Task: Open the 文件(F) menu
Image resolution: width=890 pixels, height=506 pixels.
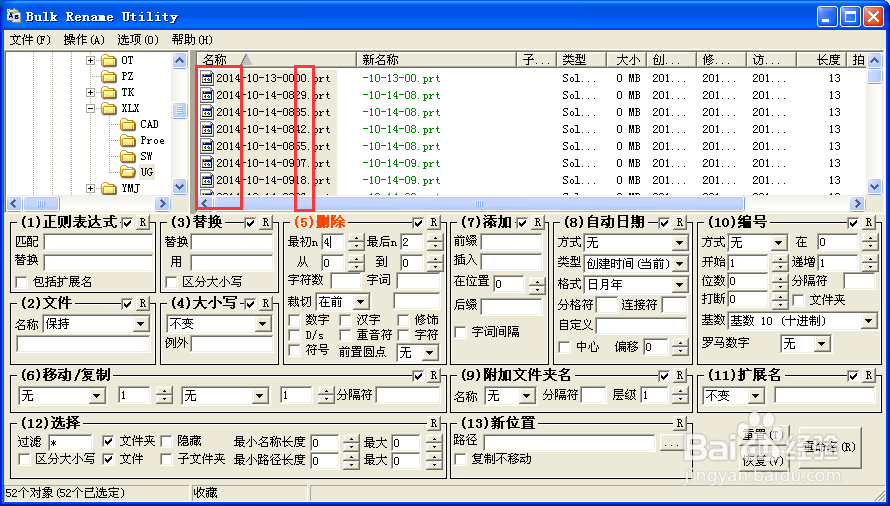Action: pyautogui.click(x=31, y=40)
